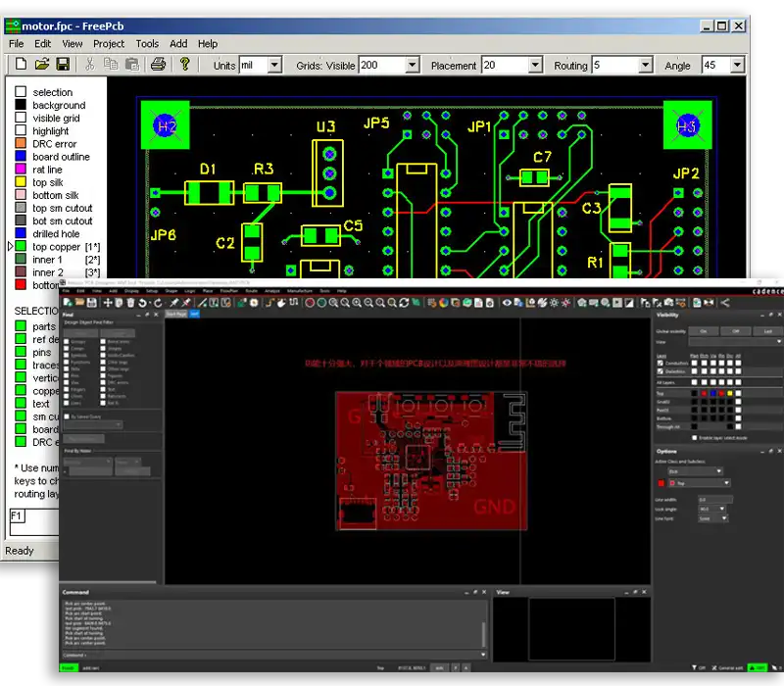The image size is (784, 686).
Task: Click the H2 mounting hole on the board
Action: [166, 125]
